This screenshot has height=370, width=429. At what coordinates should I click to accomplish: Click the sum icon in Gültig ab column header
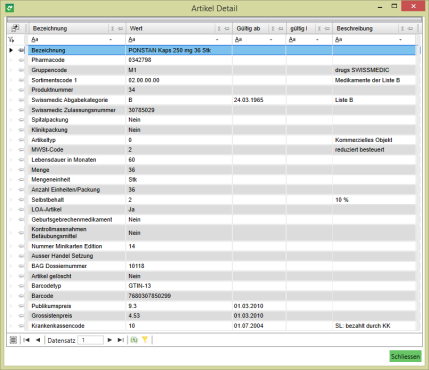point(273,29)
